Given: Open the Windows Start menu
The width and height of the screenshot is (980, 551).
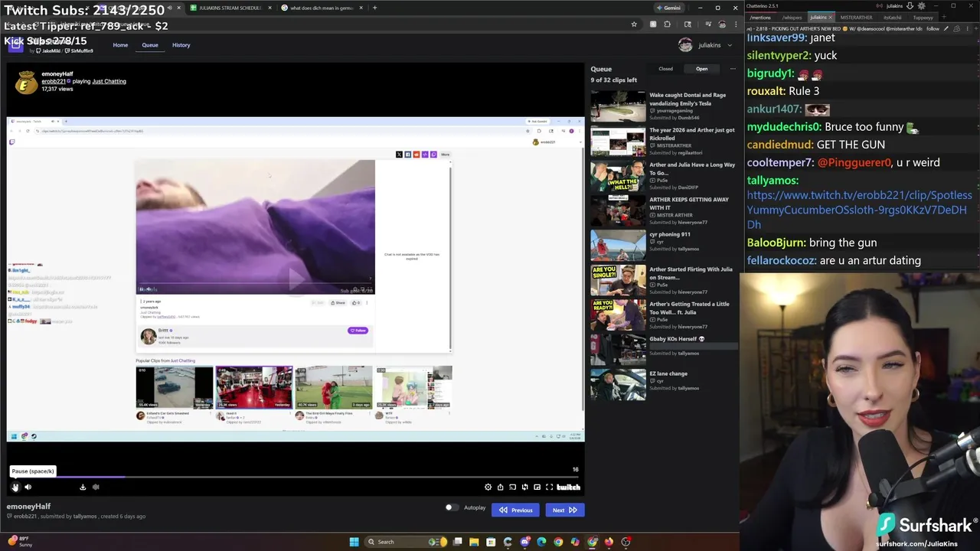Looking at the screenshot, I should (x=354, y=542).
